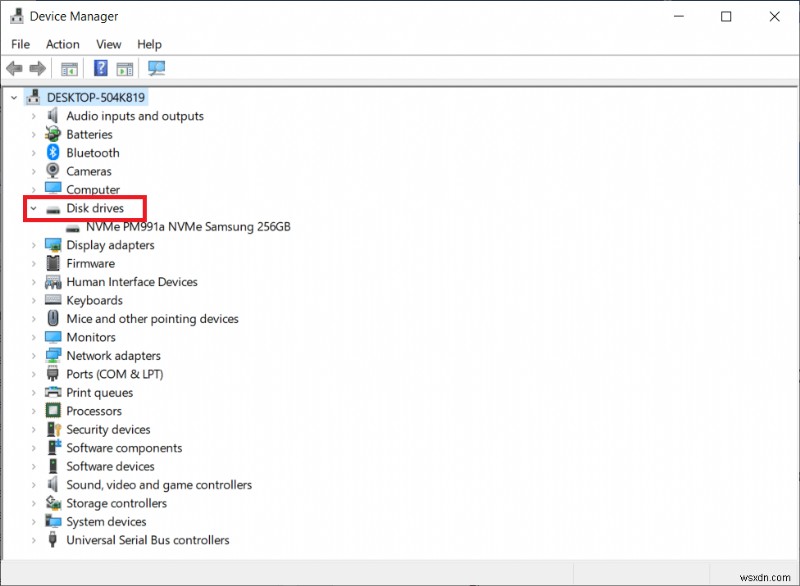Open the File menu
Screen dimensions: 800x586
(x=20, y=44)
